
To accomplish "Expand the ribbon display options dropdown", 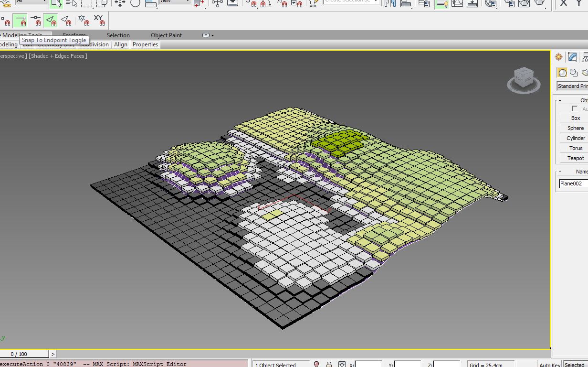I will pos(208,35).
